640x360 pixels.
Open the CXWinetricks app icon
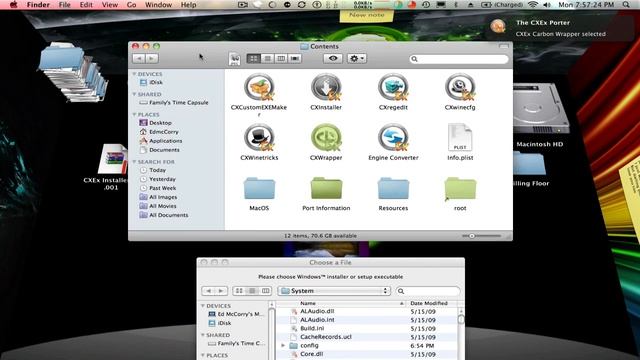click(x=259, y=138)
